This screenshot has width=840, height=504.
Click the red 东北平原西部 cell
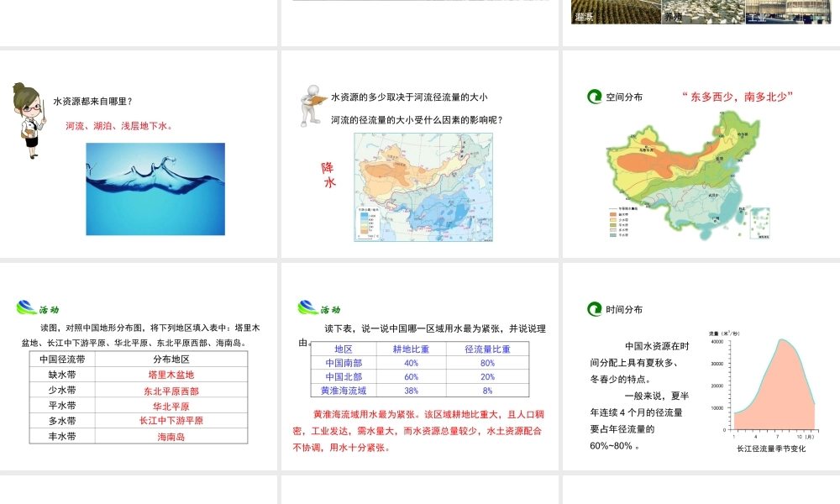pos(171,391)
